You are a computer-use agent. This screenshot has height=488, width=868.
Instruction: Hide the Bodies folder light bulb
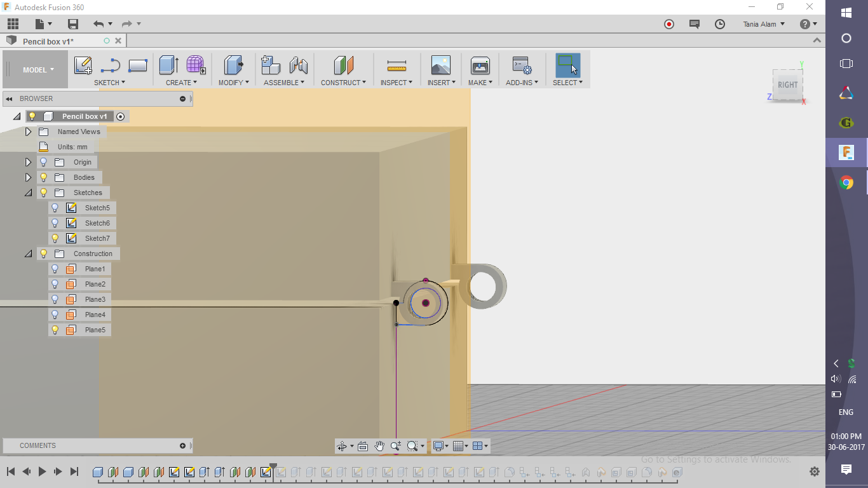pyautogui.click(x=44, y=177)
